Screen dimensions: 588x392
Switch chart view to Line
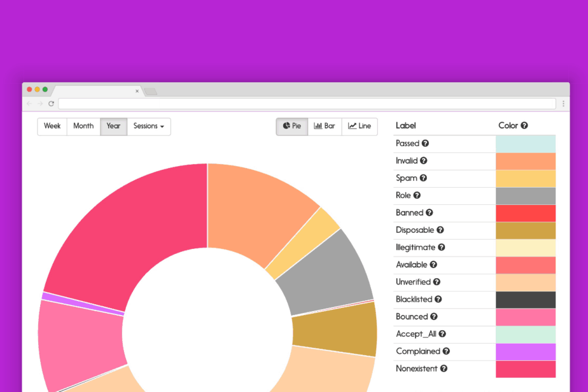pyautogui.click(x=360, y=127)
